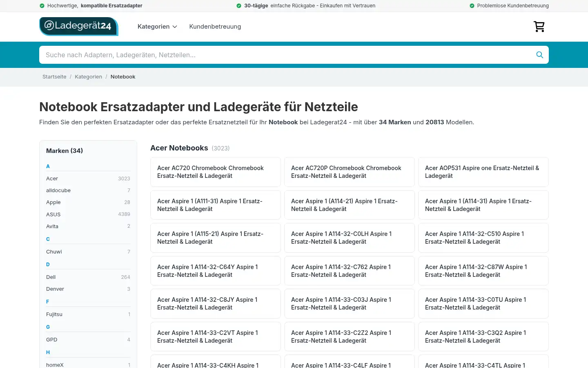
Task: Open Acer Aspire 1 A114-33-C3Q2 card
Action: (x=483, y=337)
